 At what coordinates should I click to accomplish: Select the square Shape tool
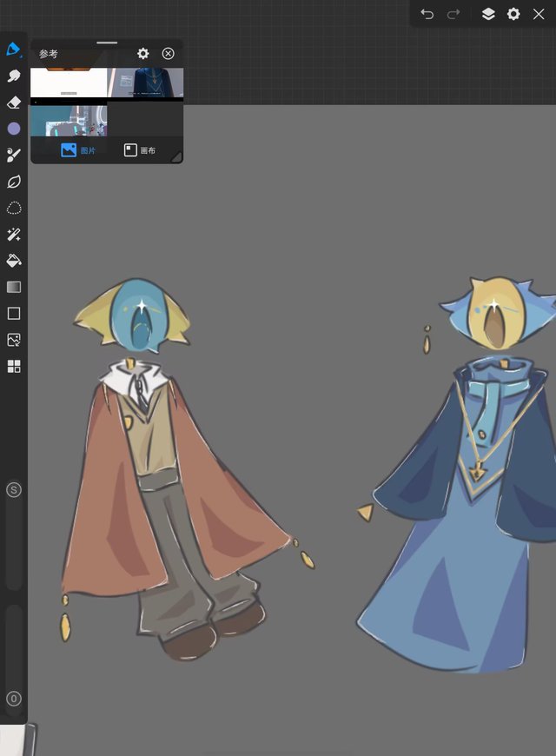(13, 314)
